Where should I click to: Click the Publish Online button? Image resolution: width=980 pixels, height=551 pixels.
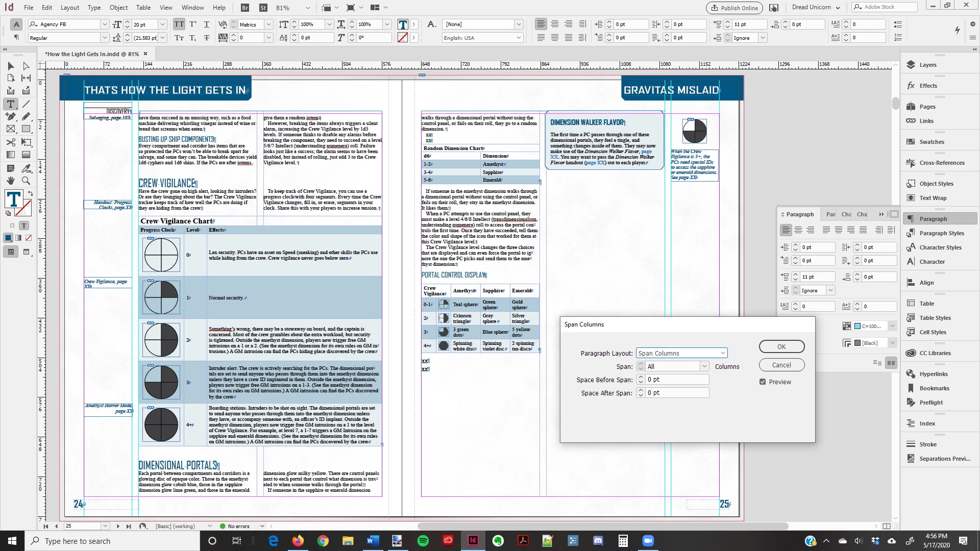pos(734,8)
